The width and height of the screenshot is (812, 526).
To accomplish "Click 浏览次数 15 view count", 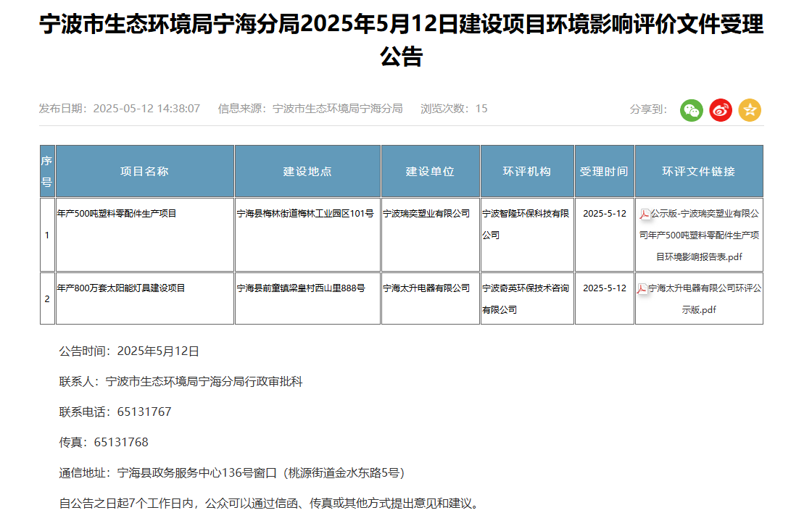I will click(454, 109).
